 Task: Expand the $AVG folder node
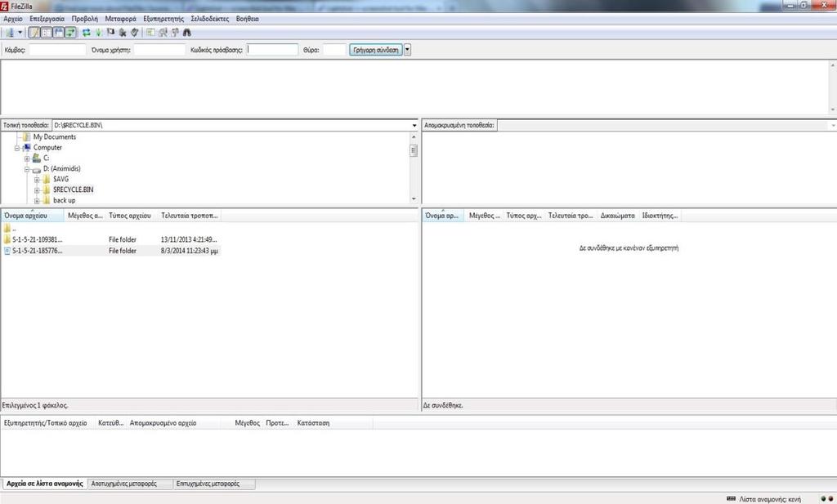coord(37,180)
